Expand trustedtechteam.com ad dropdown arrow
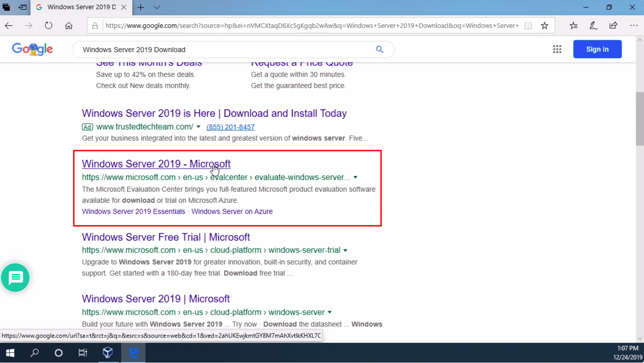This screenshot has width=644, height=363. tap(198, 127)
